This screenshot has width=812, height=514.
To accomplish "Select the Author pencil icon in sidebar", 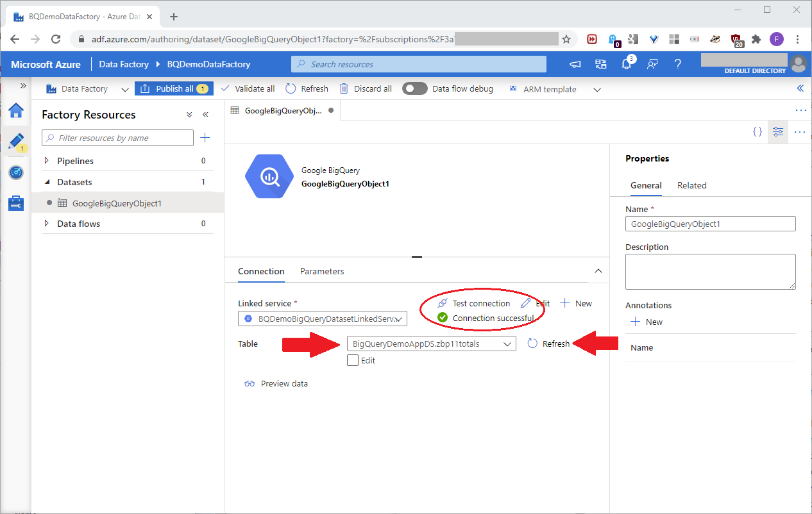I will point(16,141).
